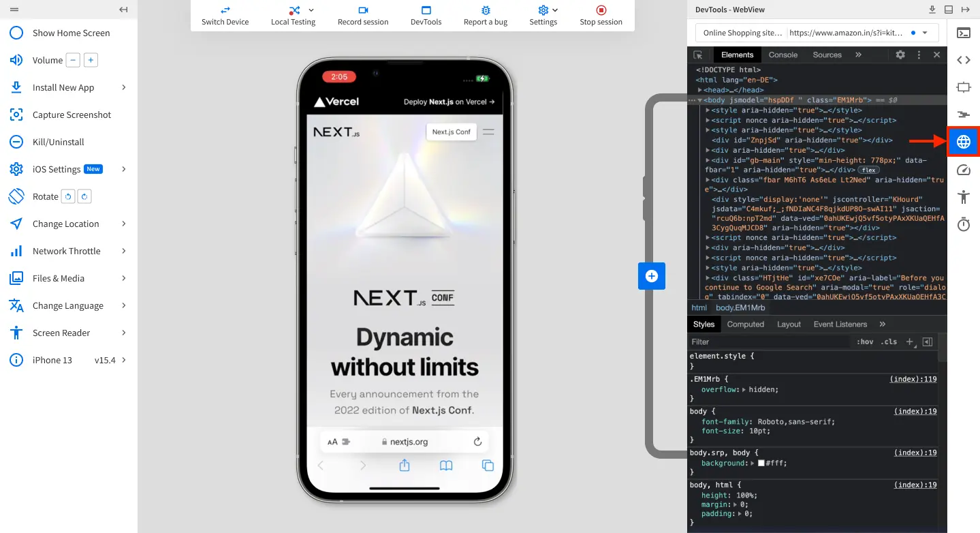Switch to the Console tab
This screenshot has width=980, height=533.
782,55
